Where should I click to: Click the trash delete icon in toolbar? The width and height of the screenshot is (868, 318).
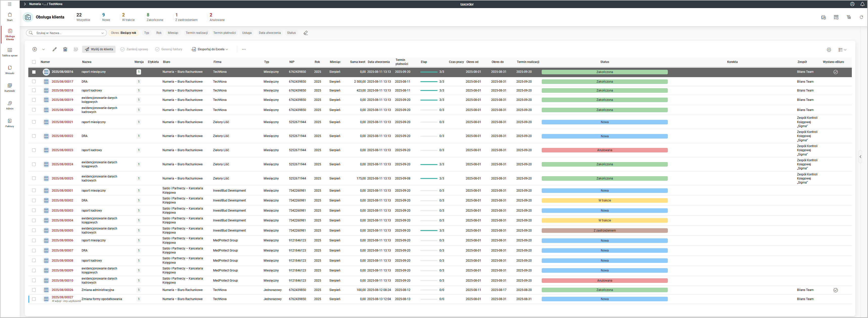pyautogui.click(x=65, y=49)
